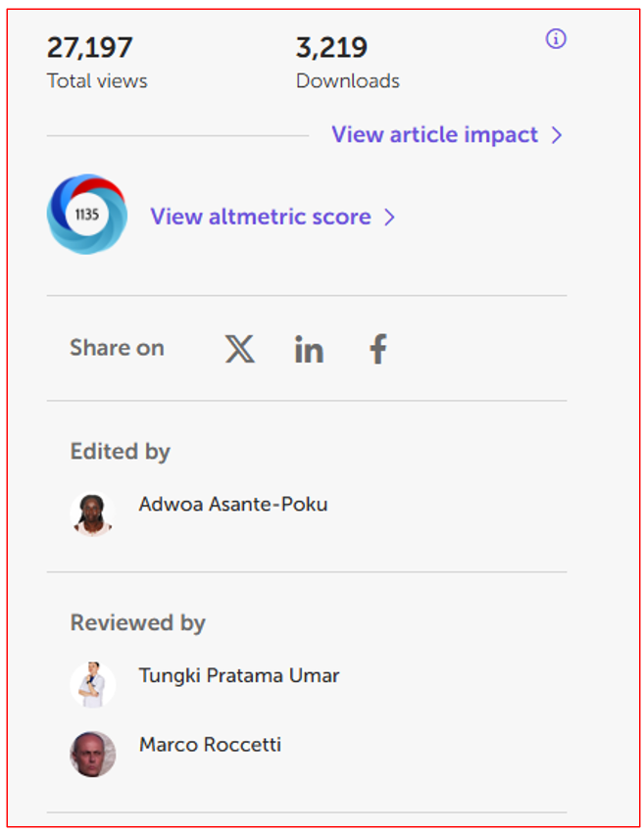The height and width of the screenshot is (834, 644).
Task: Click Tungki Pratama Umar's avatar
Action: [x=93, y=684]
